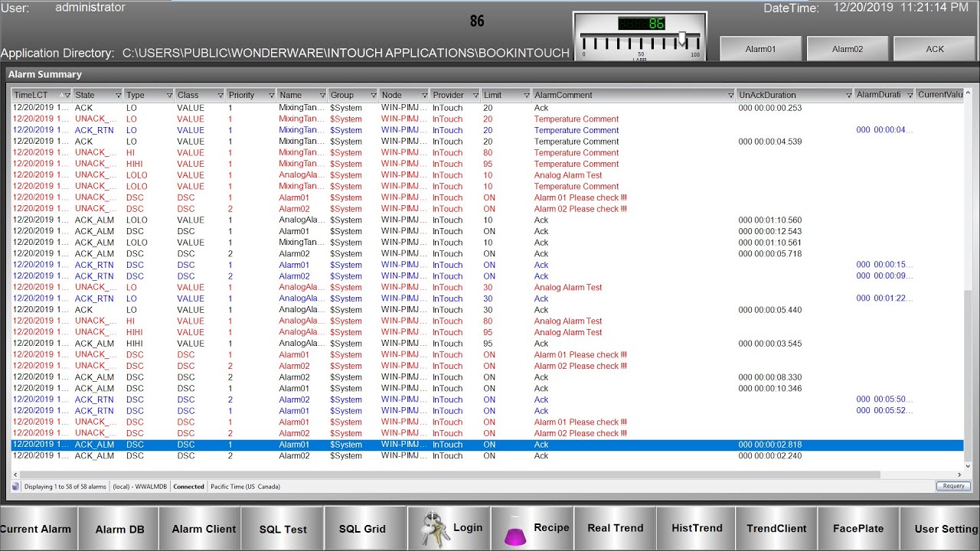Open the Real Trend screen
The width and height of the screenshot is (980, 551).
pyautogui.click(x=616, y=528)
